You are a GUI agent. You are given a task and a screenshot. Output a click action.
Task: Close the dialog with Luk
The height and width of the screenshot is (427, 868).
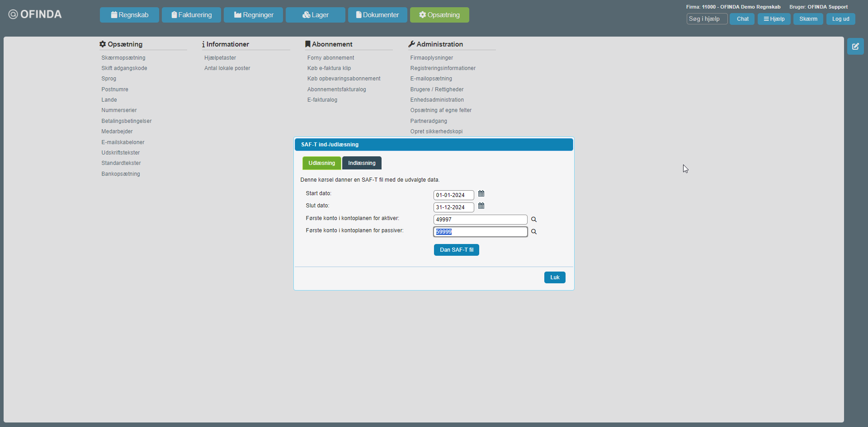click(x=554, y=277)
